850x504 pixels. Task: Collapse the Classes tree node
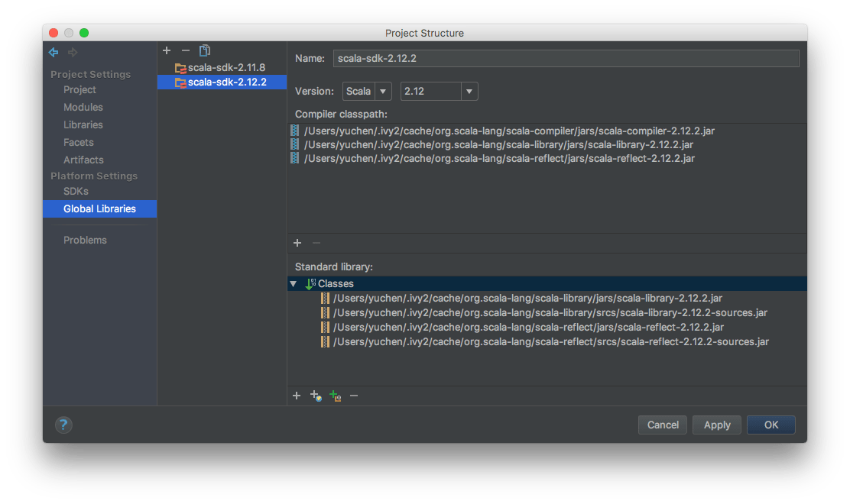tap(294, 283)
